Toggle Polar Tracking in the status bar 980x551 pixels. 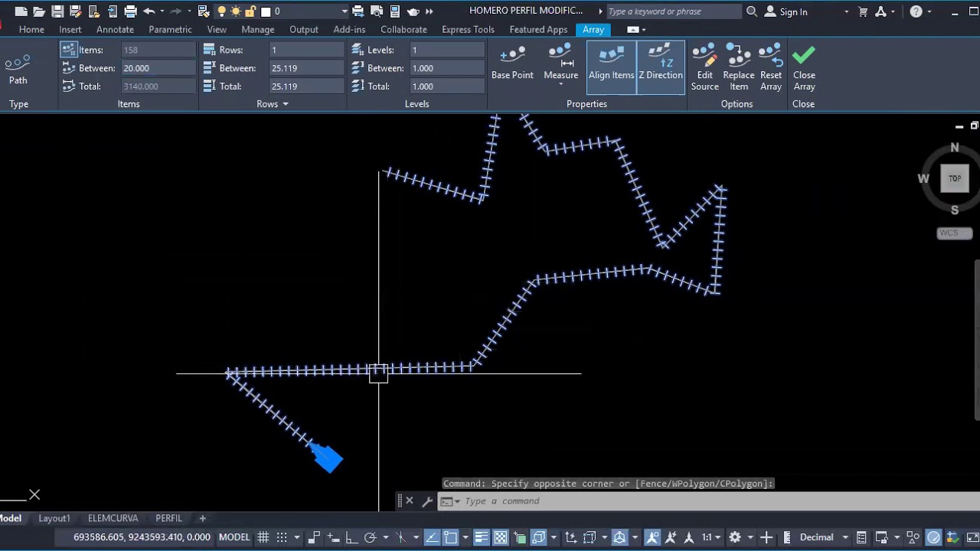click(x=370, y=537)
